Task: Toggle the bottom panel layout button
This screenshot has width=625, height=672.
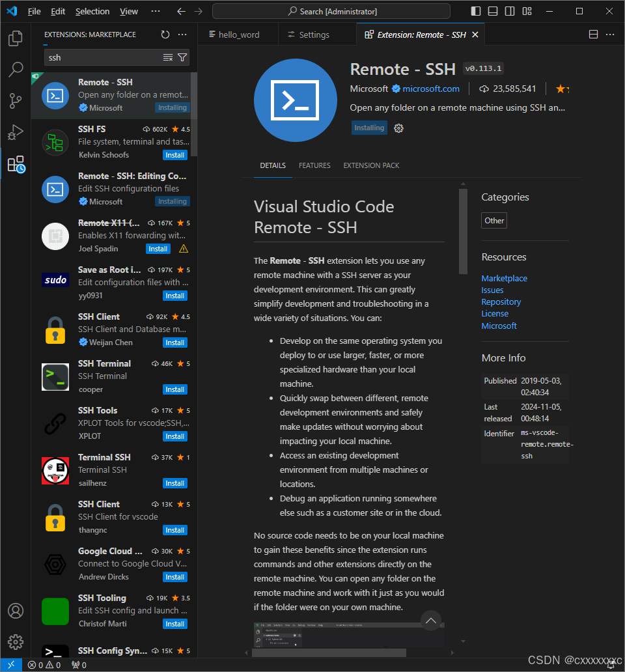Action: tap(493, 12)
